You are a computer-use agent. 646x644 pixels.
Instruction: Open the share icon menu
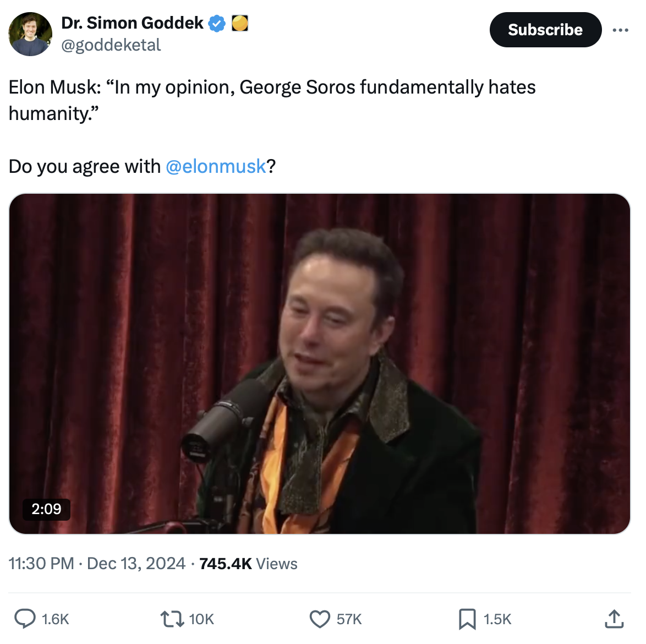[x=614, y=619]
